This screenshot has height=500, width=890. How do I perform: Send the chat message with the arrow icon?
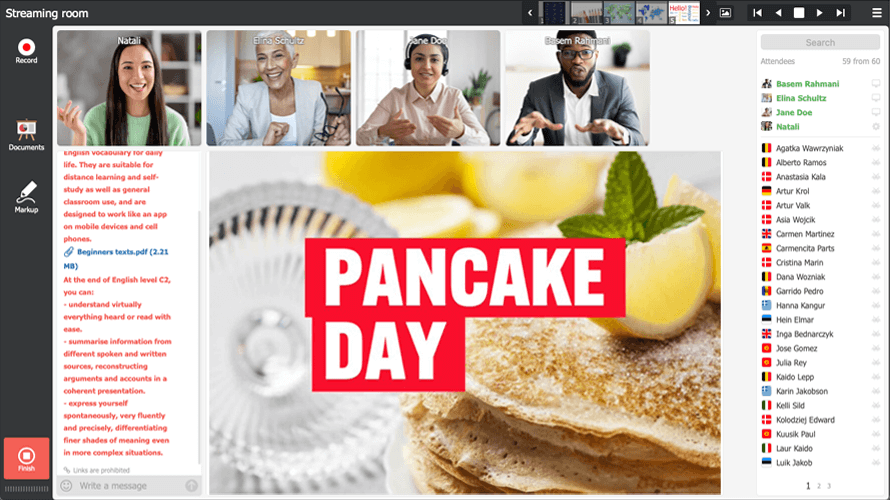191,486
